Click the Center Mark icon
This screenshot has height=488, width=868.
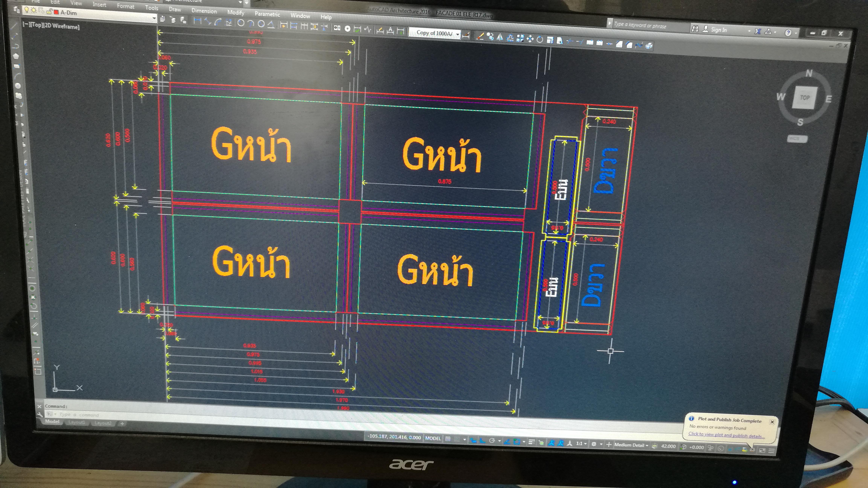click(x=347, y=29)
